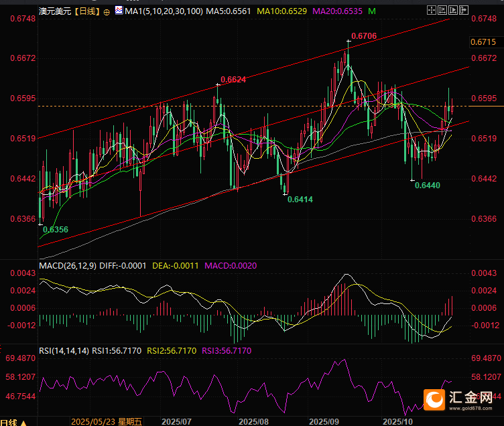Viewport: 504px width, 426px height.
Task: Click the 0.6706 high price label
Action: click(x=364, y=36)
